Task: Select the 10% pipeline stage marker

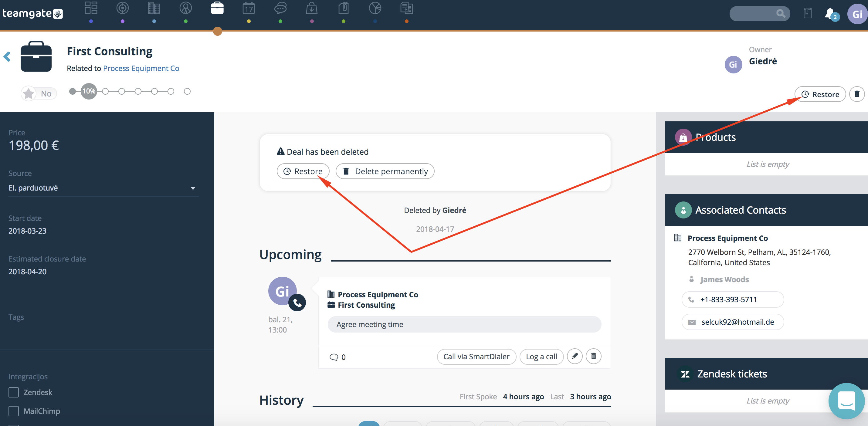Action: point(89,91)
